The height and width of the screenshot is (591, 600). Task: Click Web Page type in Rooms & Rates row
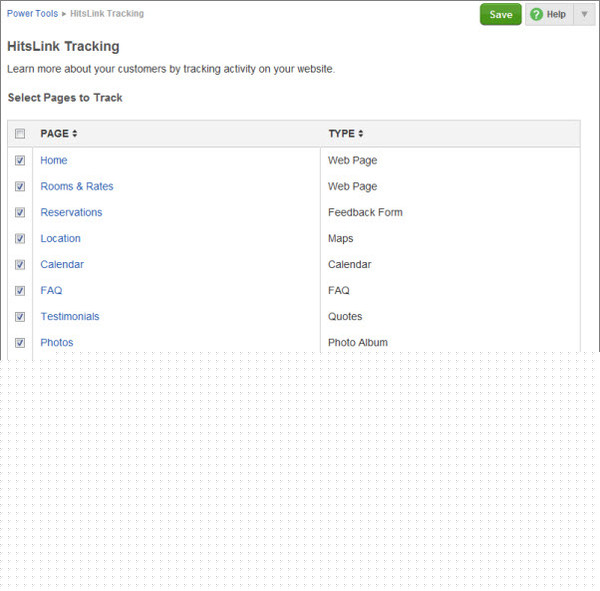point(352,186)
